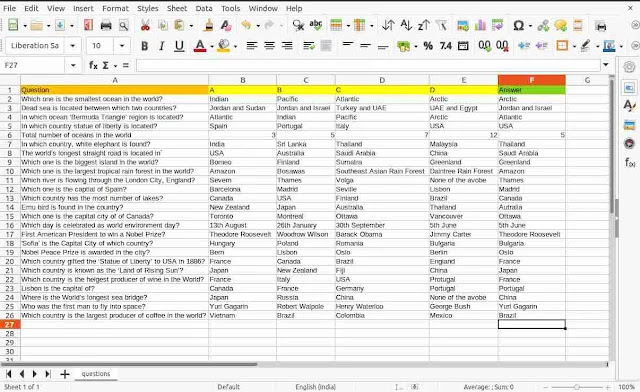Toggle Wrap Text
This screenshot has height=392, width=640.
point(309,46)
